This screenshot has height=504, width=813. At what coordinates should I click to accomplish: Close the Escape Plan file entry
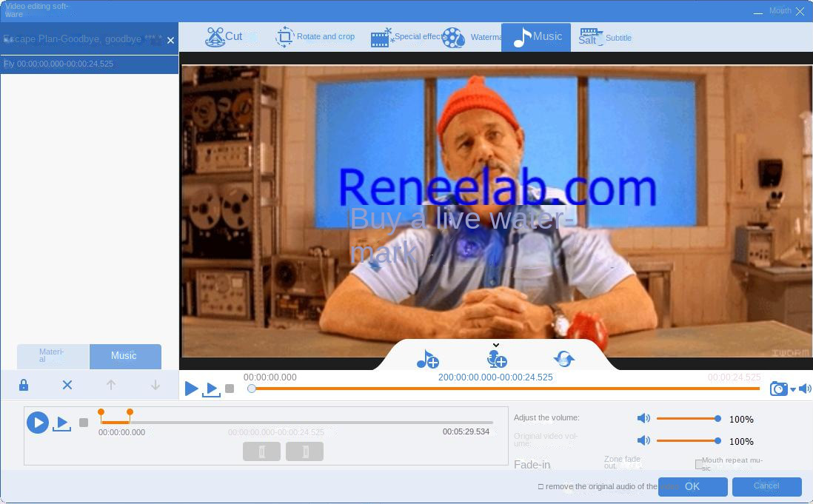click(170, 40)
